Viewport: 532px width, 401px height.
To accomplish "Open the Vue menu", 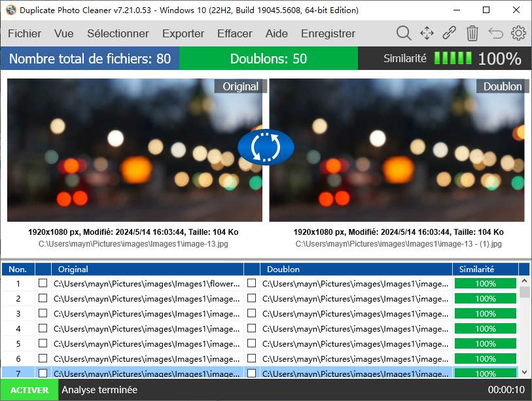I will [63, 33].
